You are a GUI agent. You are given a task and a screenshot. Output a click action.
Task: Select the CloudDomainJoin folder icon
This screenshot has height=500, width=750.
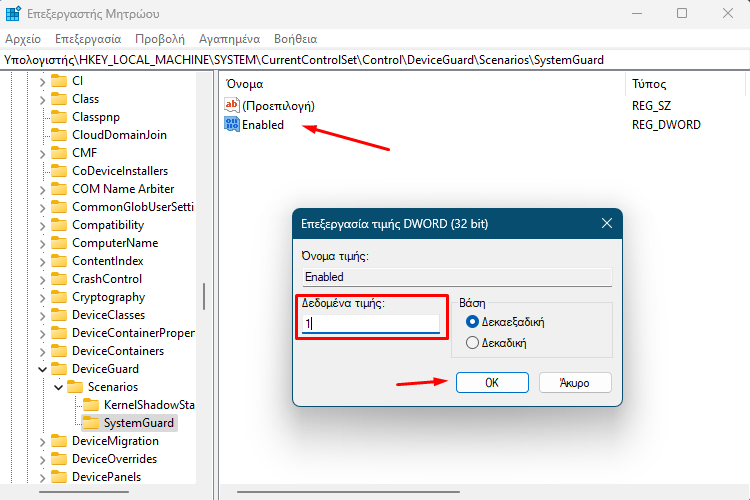pos(59,134)
